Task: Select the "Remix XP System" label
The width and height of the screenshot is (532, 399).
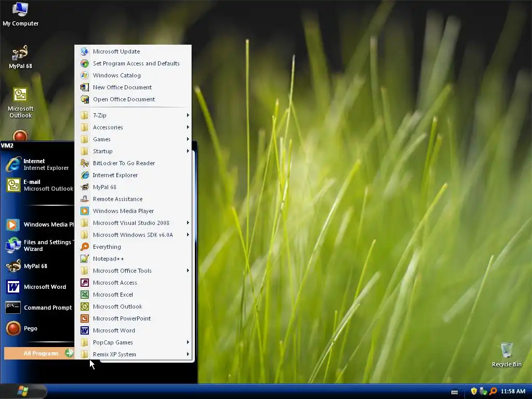Action: [x=115, y=354]
